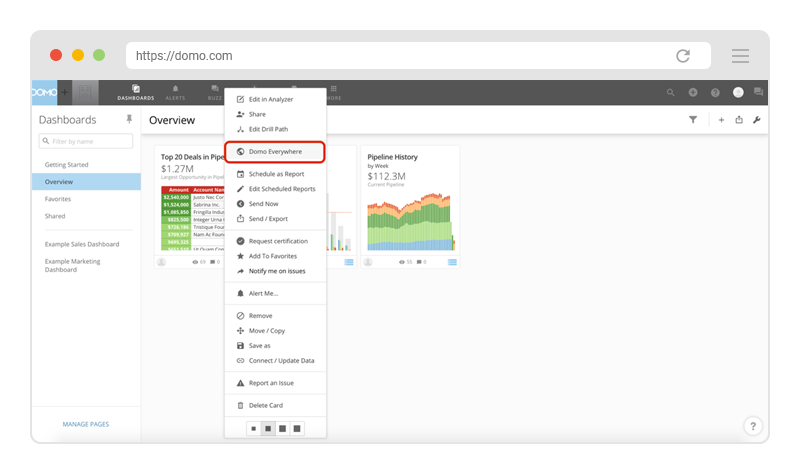The image size is (800, 474).
Task: Select Schedule as Report menu entry
Action: (276, 174)
